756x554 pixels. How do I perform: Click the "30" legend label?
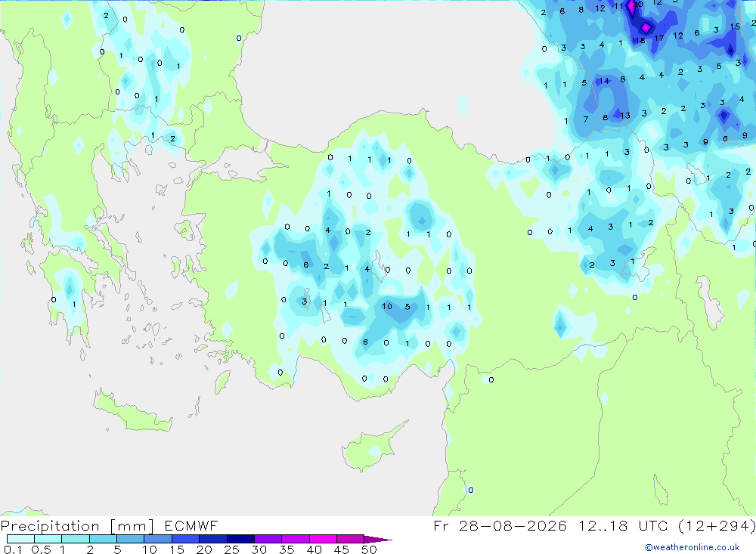tap(259, 549)
